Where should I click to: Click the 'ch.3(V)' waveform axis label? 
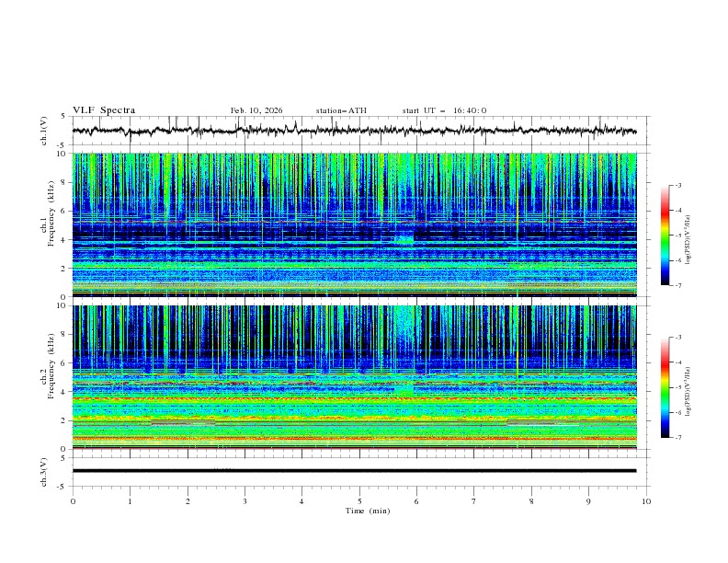[x=44, y=472]
